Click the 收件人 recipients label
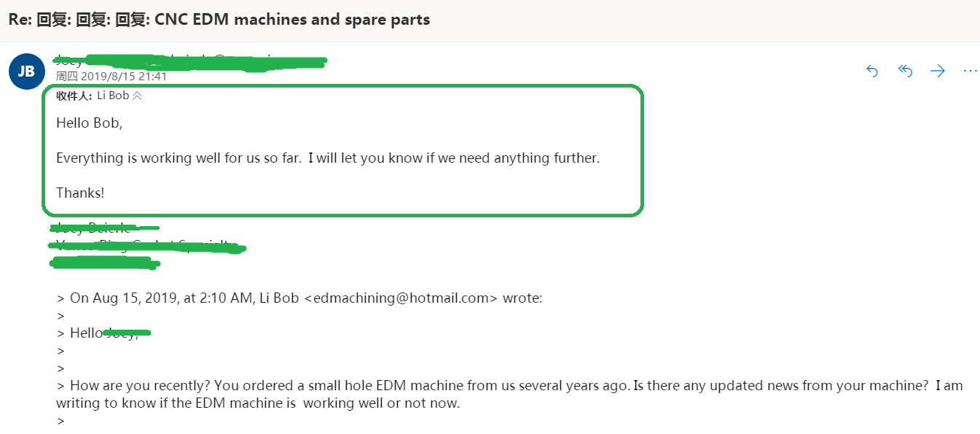 [74, 96]
